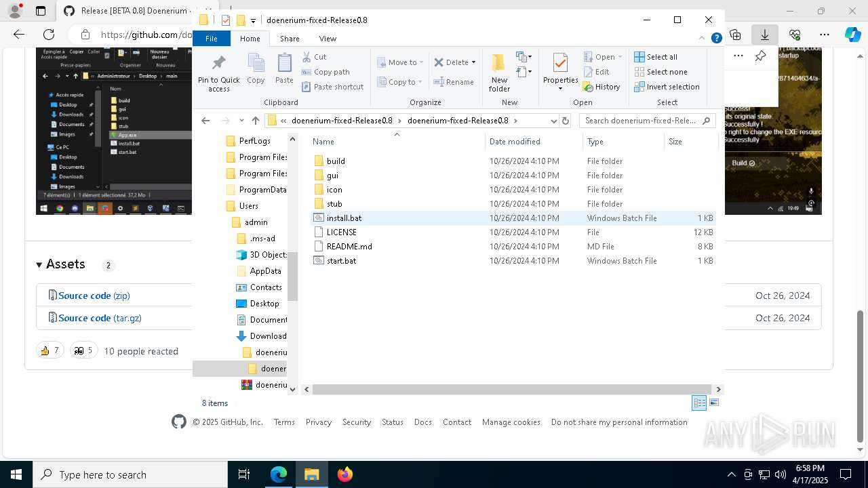Image resolution: width=868 pixels, height=488 pixels.
Task: Open address bar history dropdown
Action: pyautogui.click(x=553, y=121)
